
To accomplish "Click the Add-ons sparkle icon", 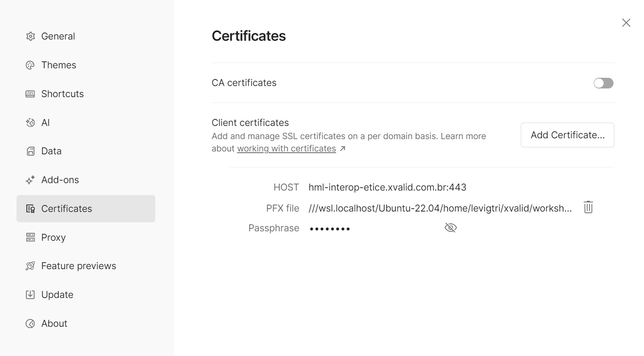I will [30, 180].
